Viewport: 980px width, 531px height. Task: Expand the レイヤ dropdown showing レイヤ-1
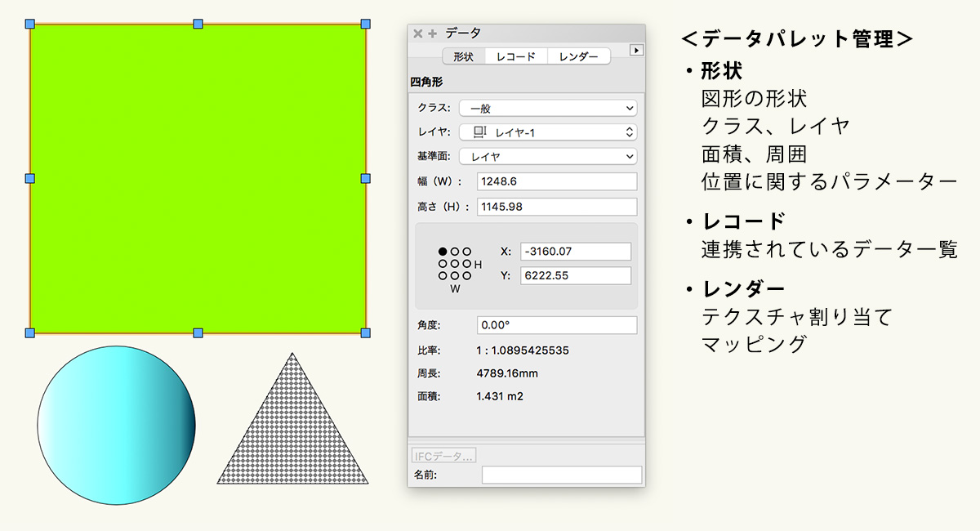[547, 132]
